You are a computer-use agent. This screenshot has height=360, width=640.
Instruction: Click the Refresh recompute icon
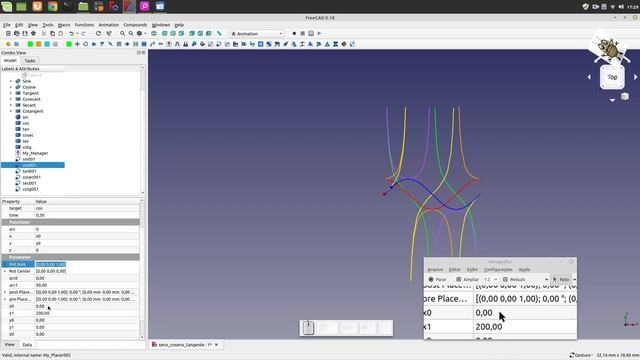tap(98, 33)
